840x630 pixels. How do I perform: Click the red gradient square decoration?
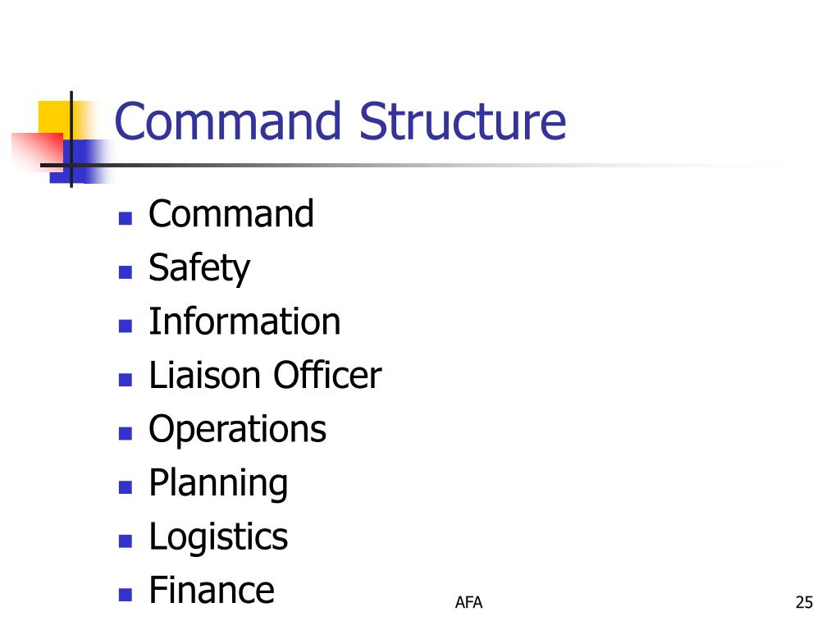coord(37,152)
